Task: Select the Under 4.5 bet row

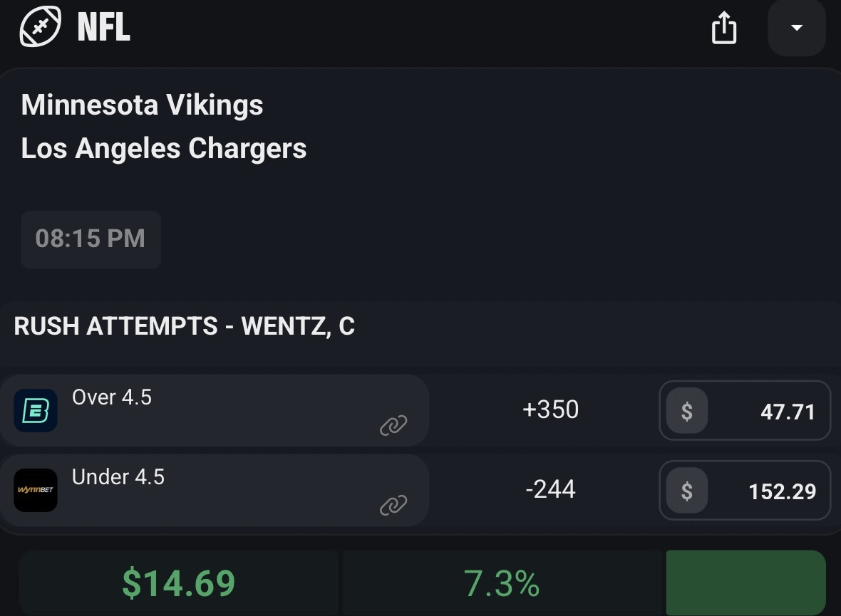Action: click(214, 489)
